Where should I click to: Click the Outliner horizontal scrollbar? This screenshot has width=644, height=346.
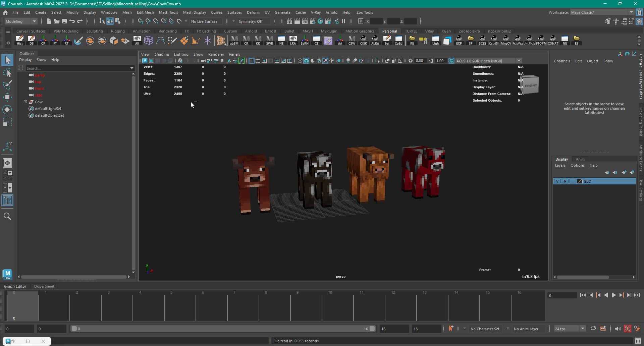[74, 277]
